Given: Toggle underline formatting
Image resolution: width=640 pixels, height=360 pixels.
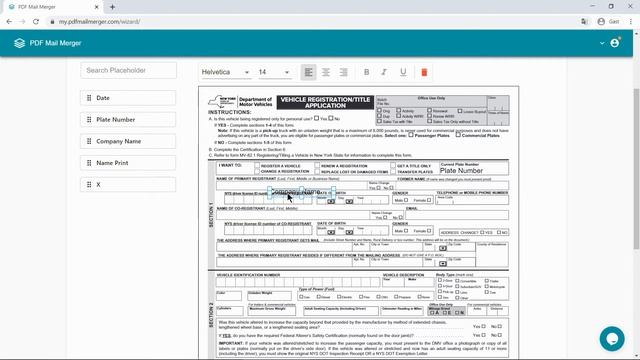Looking at the screenshot, I should pyautogui.click(x=403, y=72).
